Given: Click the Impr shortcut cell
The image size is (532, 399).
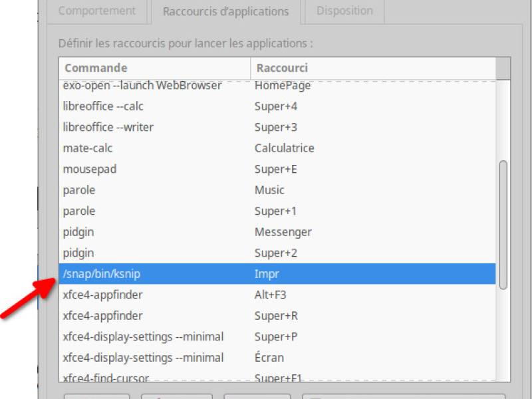Looking at the screenshot, I should 267,274.
